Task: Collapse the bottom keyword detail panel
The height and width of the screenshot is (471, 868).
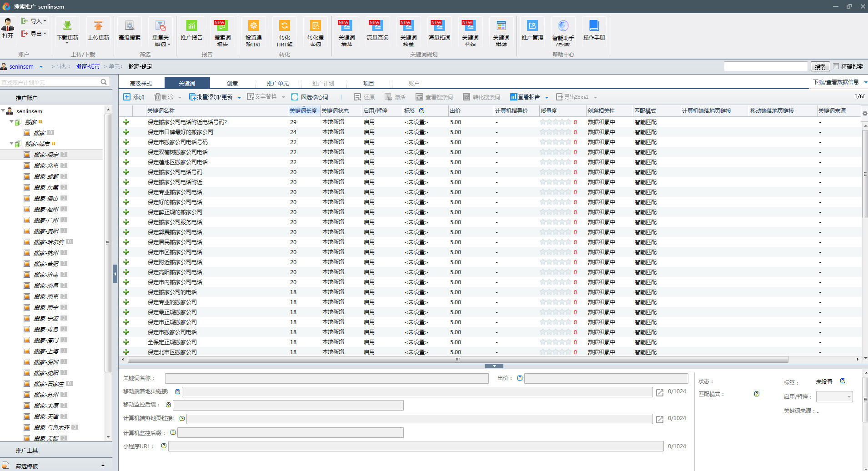Action: coord(494,366)
